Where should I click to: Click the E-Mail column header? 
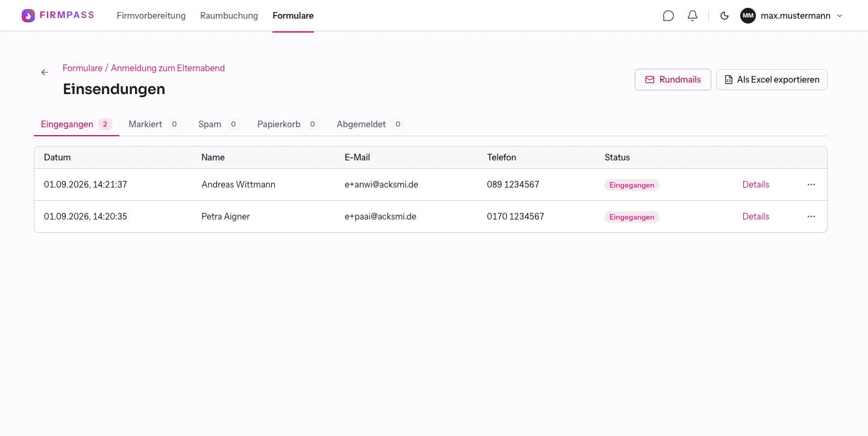(x=357, y=157)
